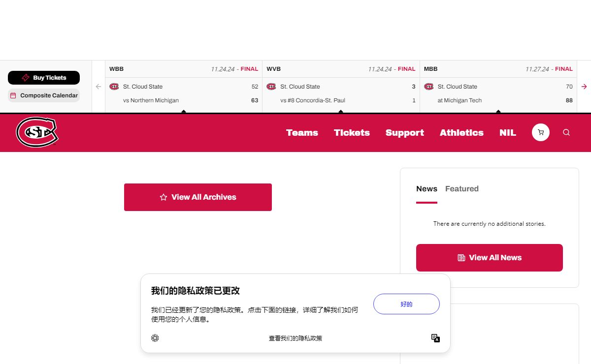
Task: Open the Composite Calendar
Action: tap(44, 95)
